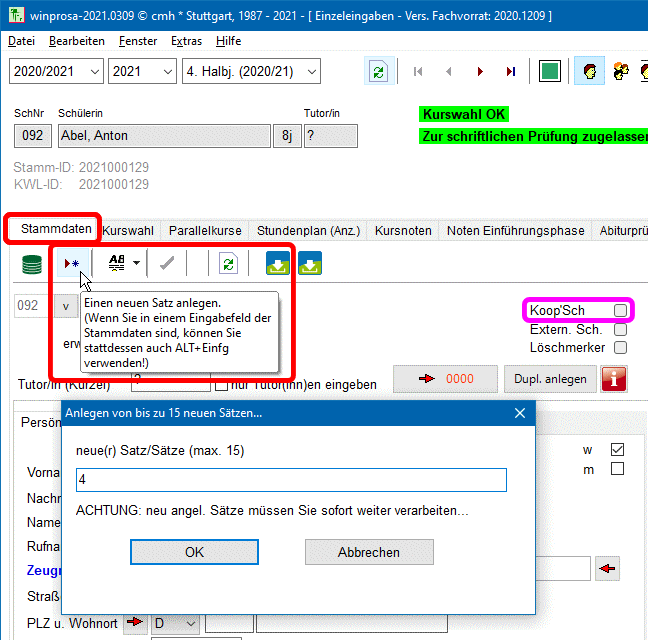
Task: Click the refresh icon in the Stammdaten toolbar
Action: [x=228, y=263]
